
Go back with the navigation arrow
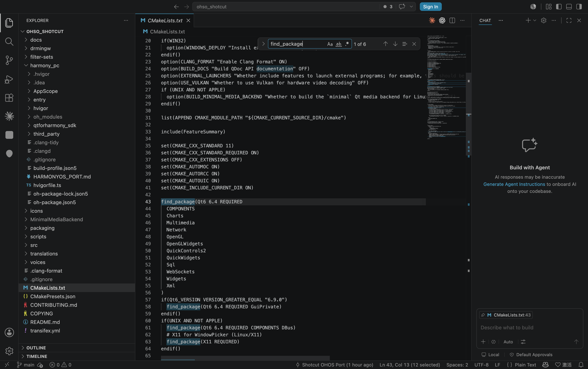tap(176, 7)
